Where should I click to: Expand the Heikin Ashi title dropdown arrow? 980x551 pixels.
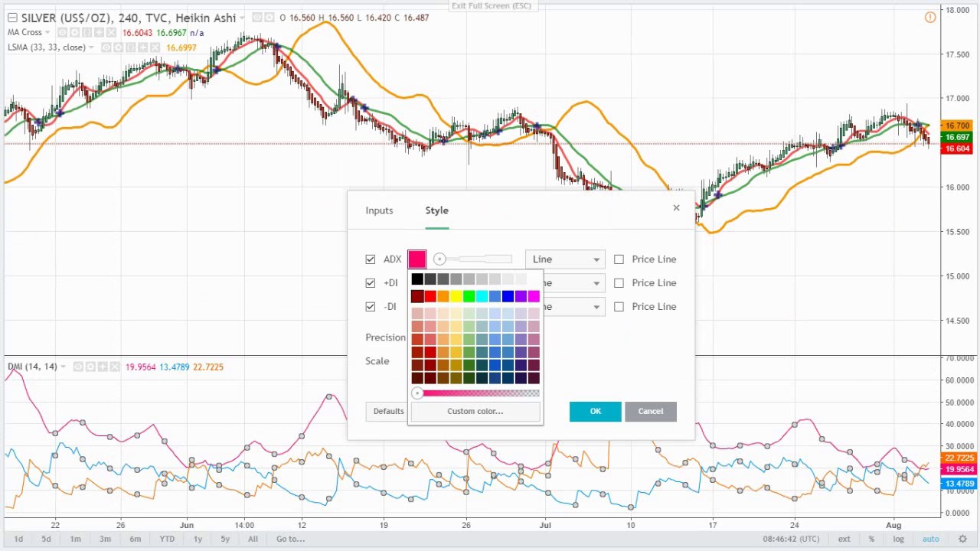click(x=243, y=18)
